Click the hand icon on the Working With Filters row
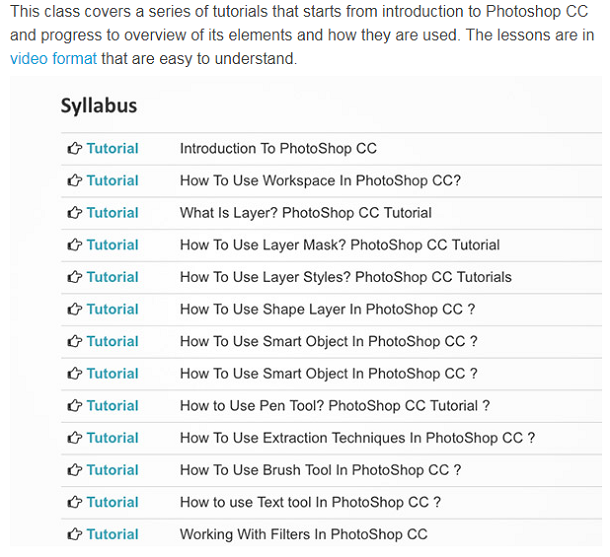The height and width of the screenshot is (557, 610). (74, 534)
